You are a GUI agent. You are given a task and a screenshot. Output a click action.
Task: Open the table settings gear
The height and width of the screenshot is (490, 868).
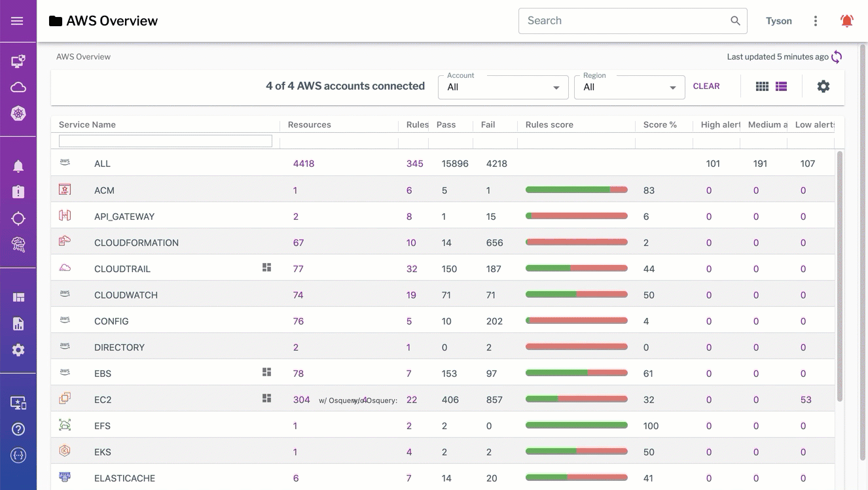point(823,86)
